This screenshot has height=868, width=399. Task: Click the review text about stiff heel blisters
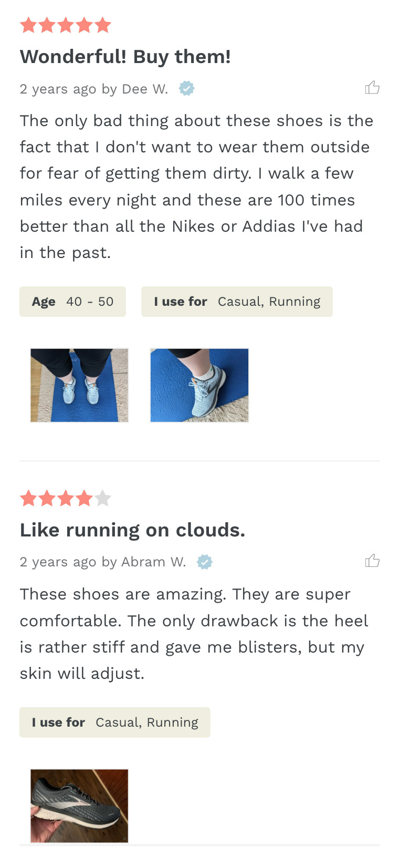[x=194, y=634]
